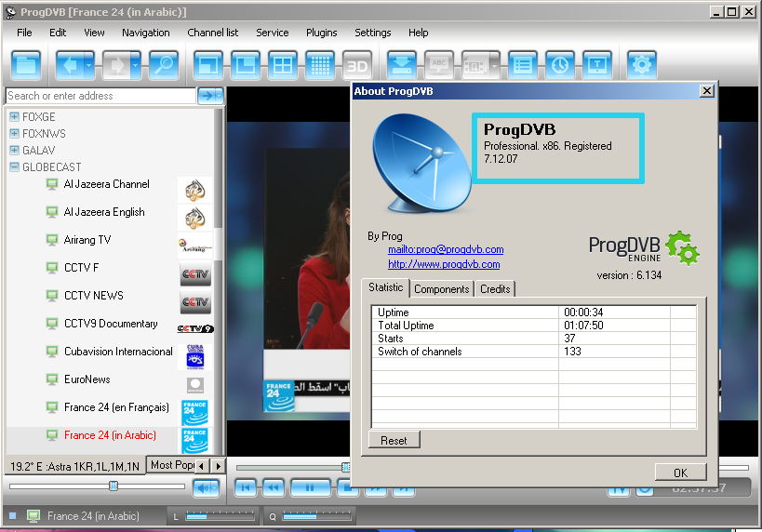The image size is (762, 532).
Task: Click the list lines toolbar icon
Action: coord(523,64)
